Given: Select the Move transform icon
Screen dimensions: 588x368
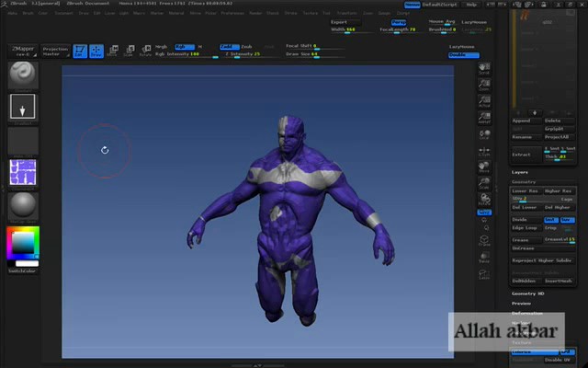Looking at the screenshot, I should click(112, 51).
